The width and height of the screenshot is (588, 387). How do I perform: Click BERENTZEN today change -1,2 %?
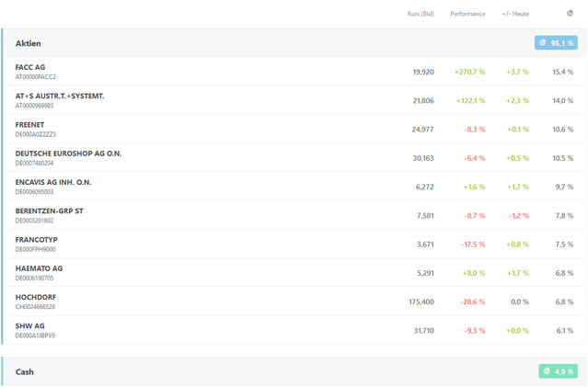(519, 216)
